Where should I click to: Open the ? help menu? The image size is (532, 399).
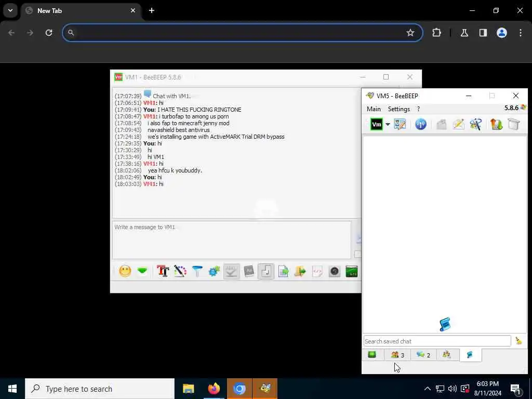418,109
